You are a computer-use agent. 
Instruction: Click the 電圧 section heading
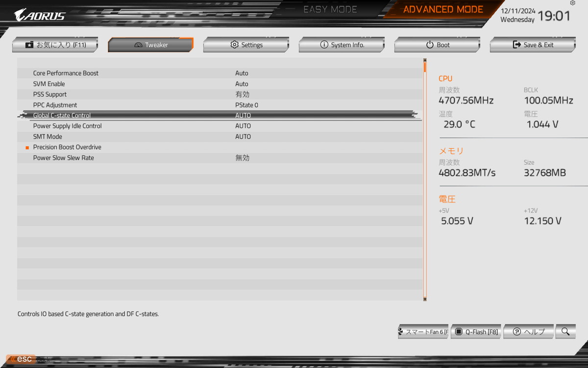pyautogui.click(x=447, y=199)
